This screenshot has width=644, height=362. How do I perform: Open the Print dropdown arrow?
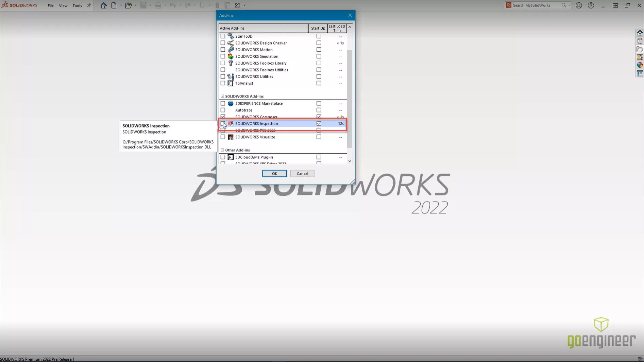pos(165,5)
